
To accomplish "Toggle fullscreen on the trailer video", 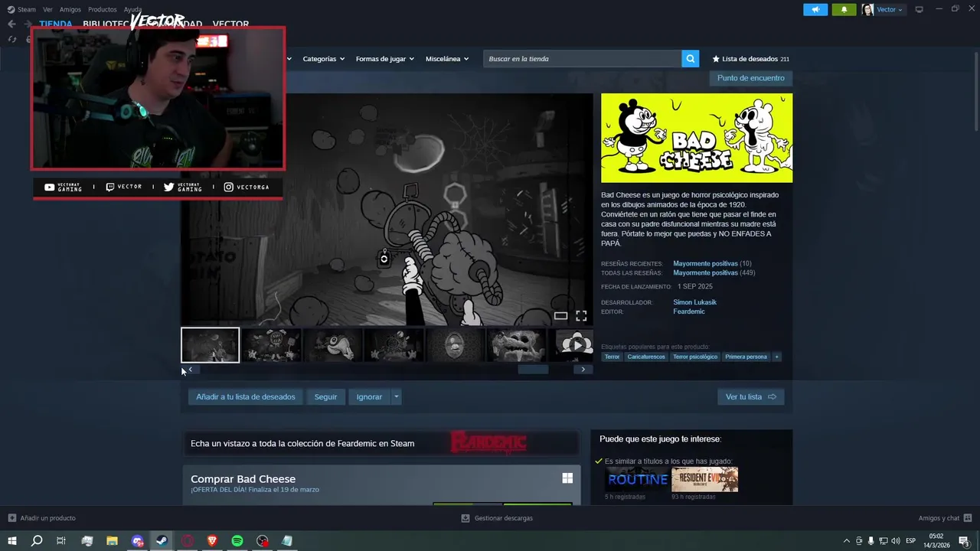I will pos(581,315).
